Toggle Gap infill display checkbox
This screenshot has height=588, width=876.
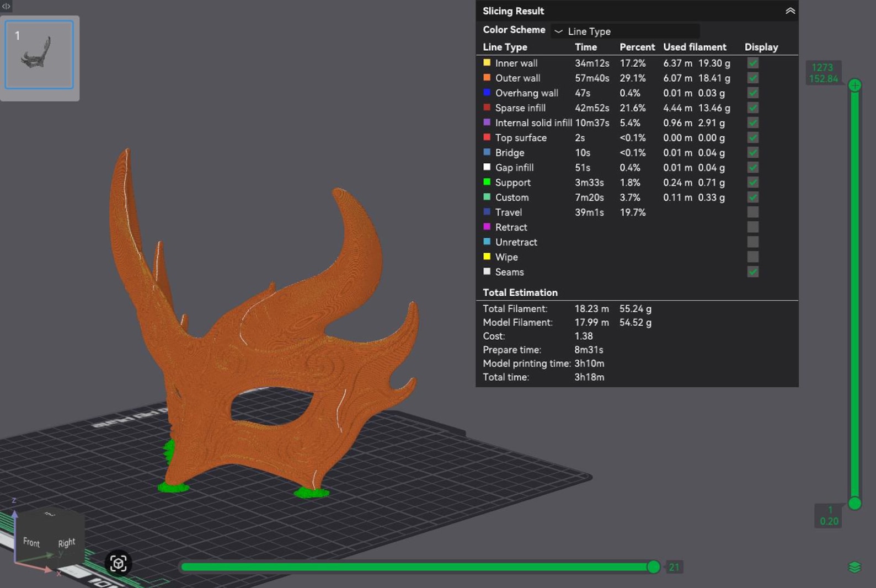tap(752, 167)
